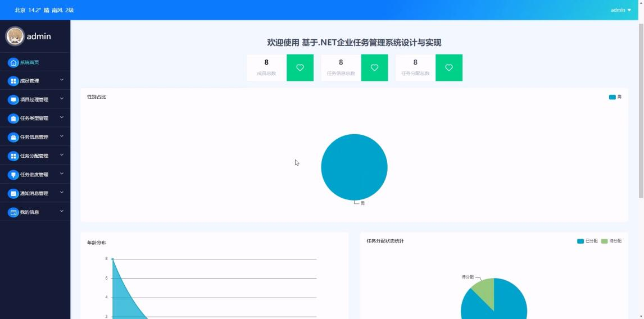Click the blue 男 pie chart slice
This screenshot has height=319, width=644.
point(354,167)
